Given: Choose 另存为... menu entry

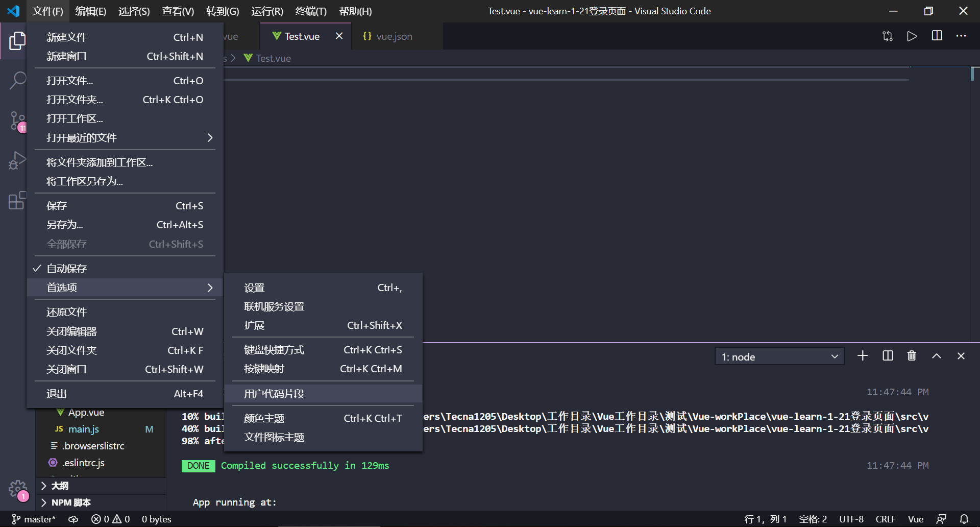Looking at the screenshot, I should (x=125, y=225).
